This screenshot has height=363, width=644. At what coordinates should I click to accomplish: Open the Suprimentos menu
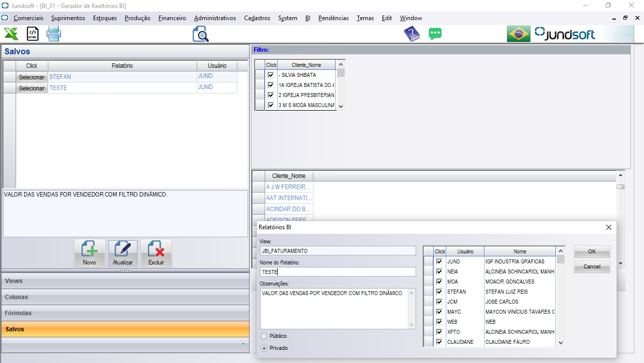68,18
